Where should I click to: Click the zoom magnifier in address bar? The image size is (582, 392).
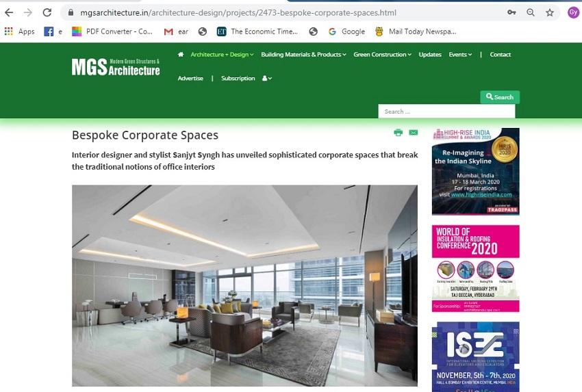[x=531, y=12]
